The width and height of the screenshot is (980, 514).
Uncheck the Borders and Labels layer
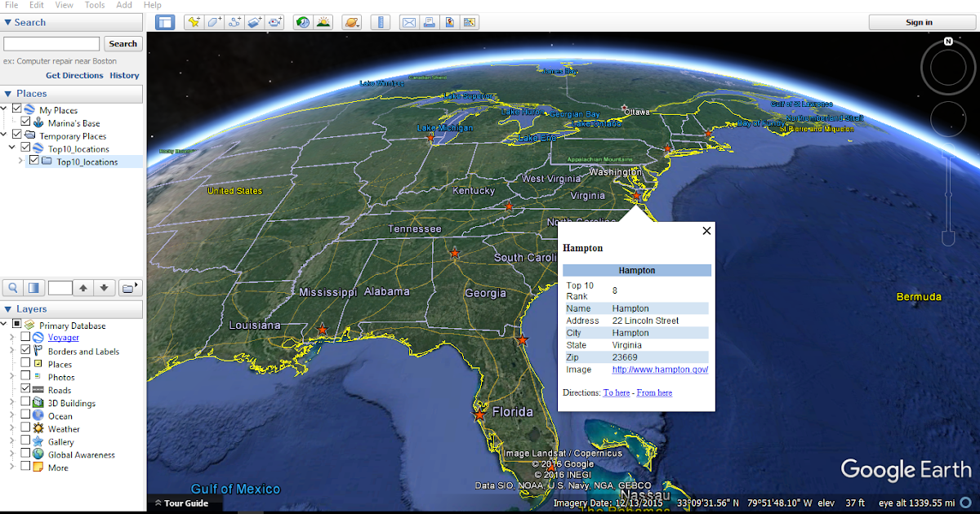[x=25, y=351]
